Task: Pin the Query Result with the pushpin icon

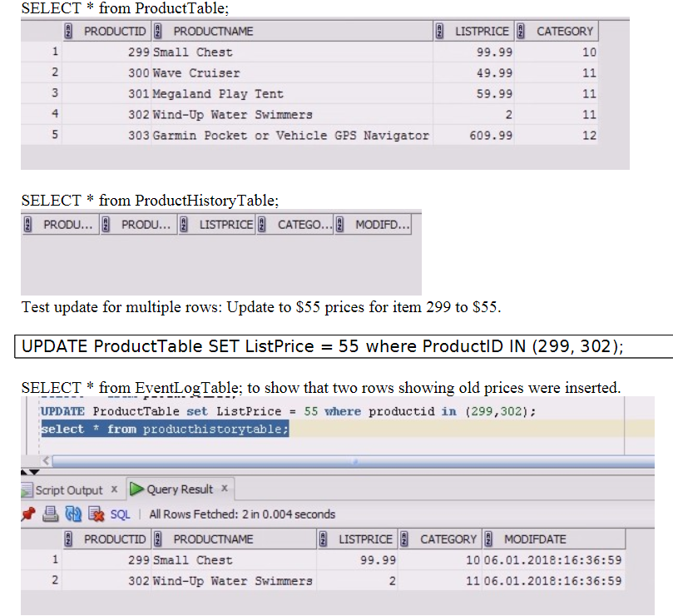Action: [x=27, y=514]
